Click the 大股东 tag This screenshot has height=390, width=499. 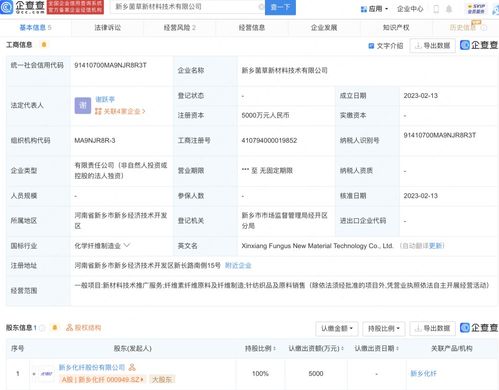162,379
